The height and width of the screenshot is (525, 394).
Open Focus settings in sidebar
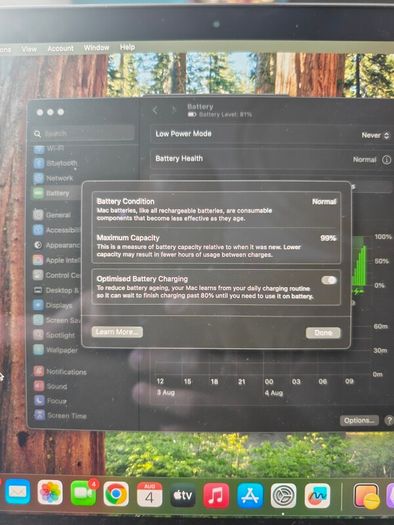(50, 401)
